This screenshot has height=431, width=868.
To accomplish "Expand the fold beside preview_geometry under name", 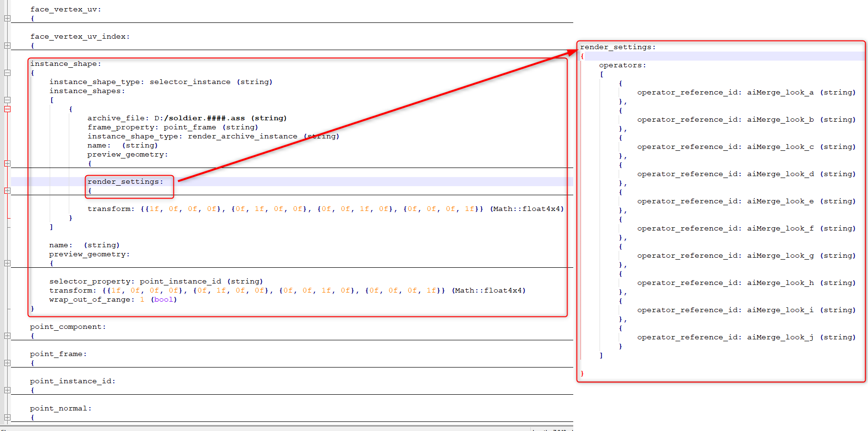I will (7, 263).
